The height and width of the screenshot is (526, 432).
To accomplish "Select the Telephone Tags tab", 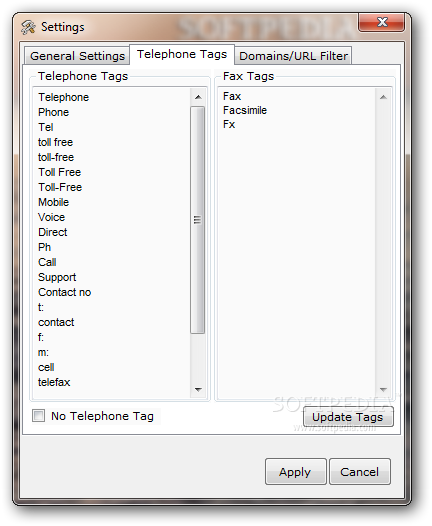I will coord(182,54).
